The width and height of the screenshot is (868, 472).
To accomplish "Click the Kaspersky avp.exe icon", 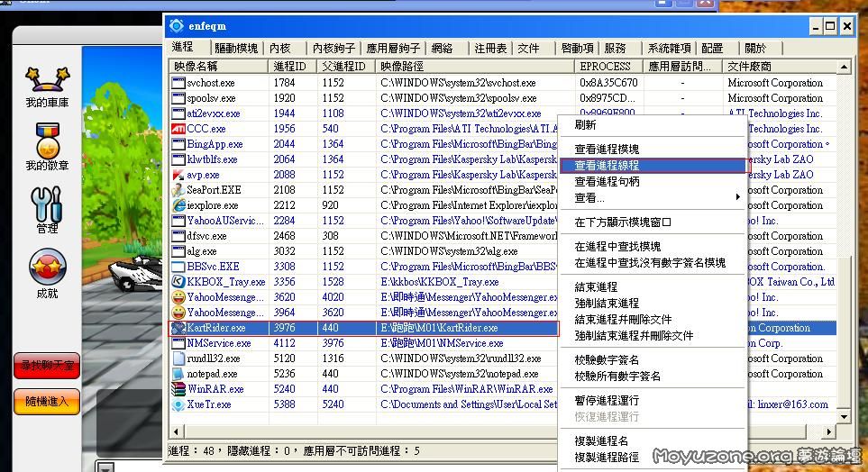I will pyautogui.click(x=178, y=175).
